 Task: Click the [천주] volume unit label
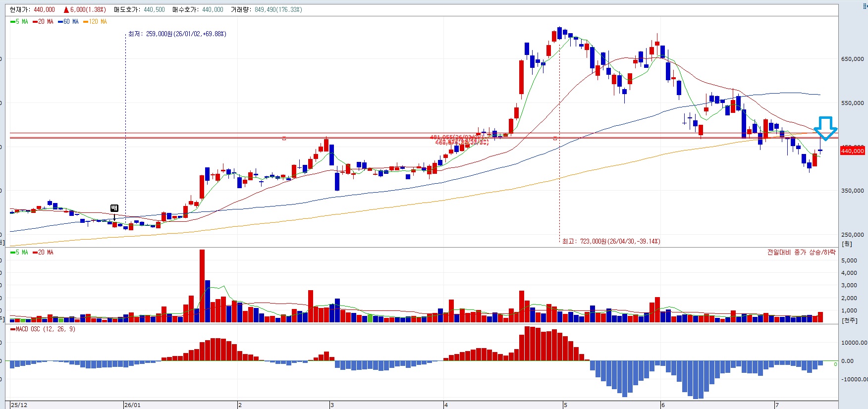pos(850,320)
